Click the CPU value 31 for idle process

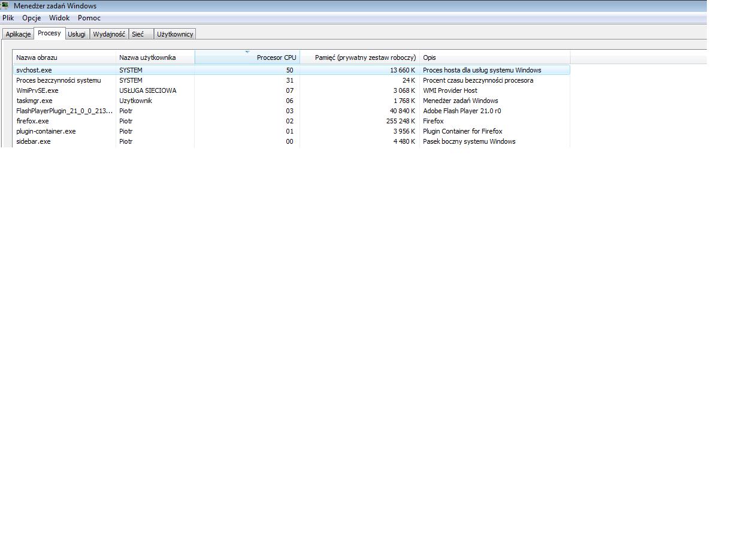(290, 80)
